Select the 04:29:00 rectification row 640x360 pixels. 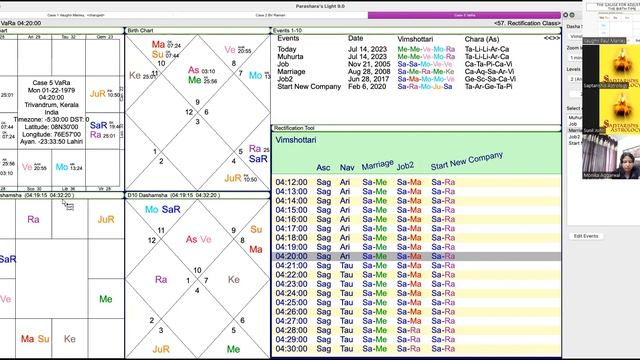pyautogui.click(x=416, y=340)
